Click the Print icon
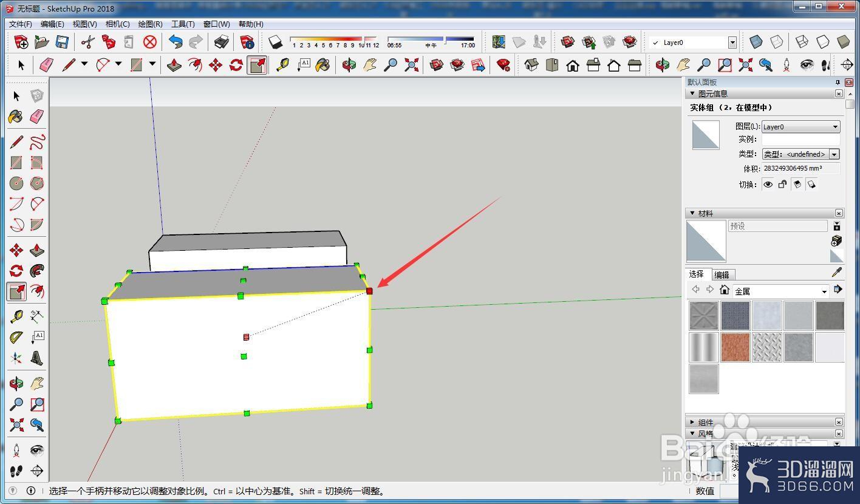The width and height of the screenshot is (860, 504). [222, 42]
